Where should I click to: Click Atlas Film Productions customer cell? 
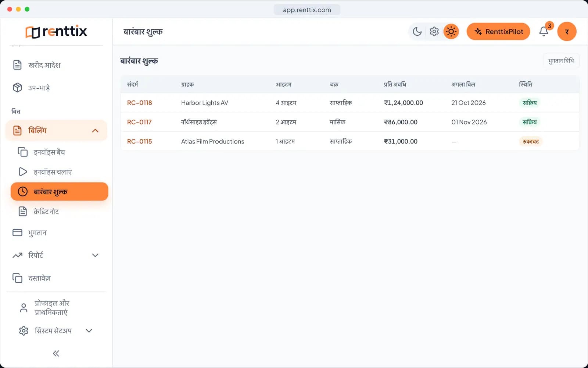(212, 141)
